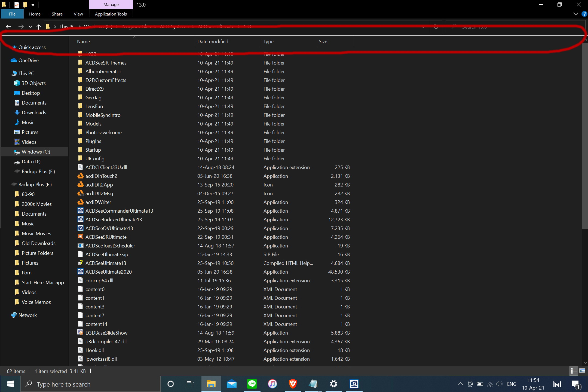
Task: Open Settings gear in the taskbar
Action: [333, 384]
